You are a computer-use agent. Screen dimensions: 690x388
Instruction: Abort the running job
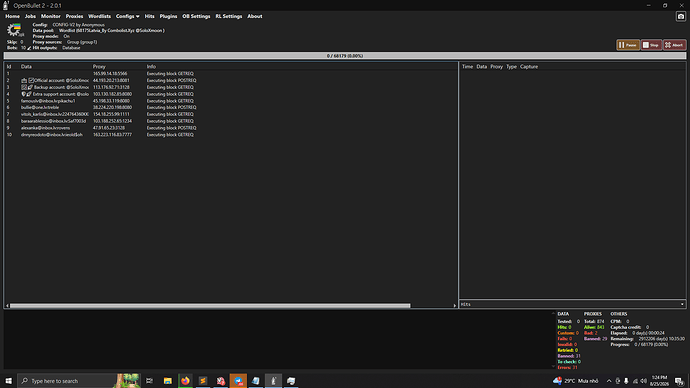674,45
